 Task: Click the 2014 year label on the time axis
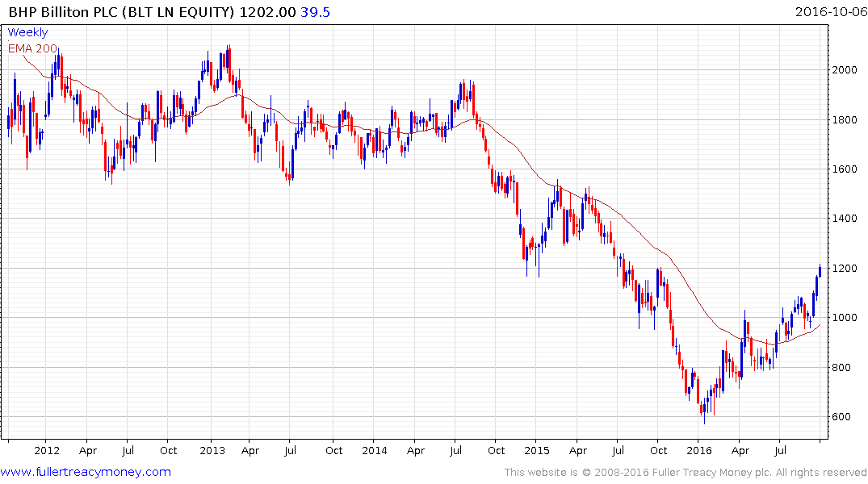point(374,451)
